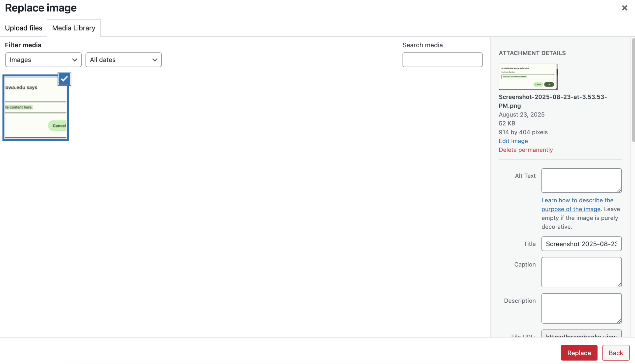The height and width of the screenshot is (364, 635).
Task: Switch to the Upload files tab
Action: [24, 28]
